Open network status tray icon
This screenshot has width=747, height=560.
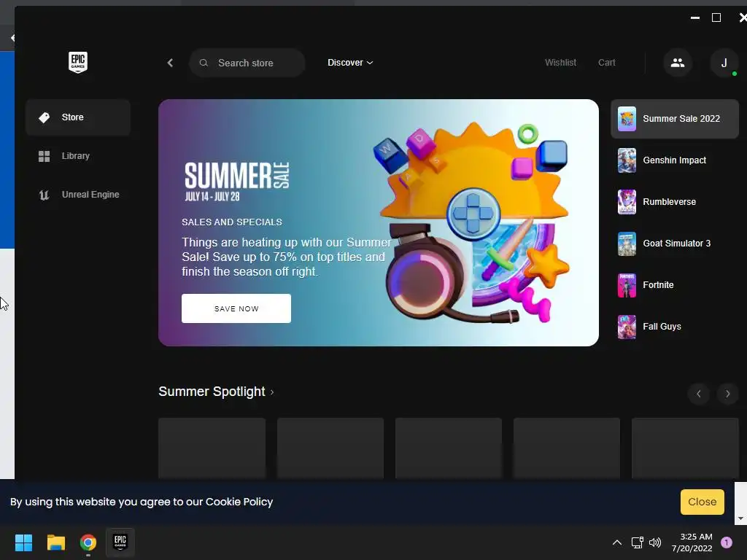pyautogui.click(x=637, y=542)
